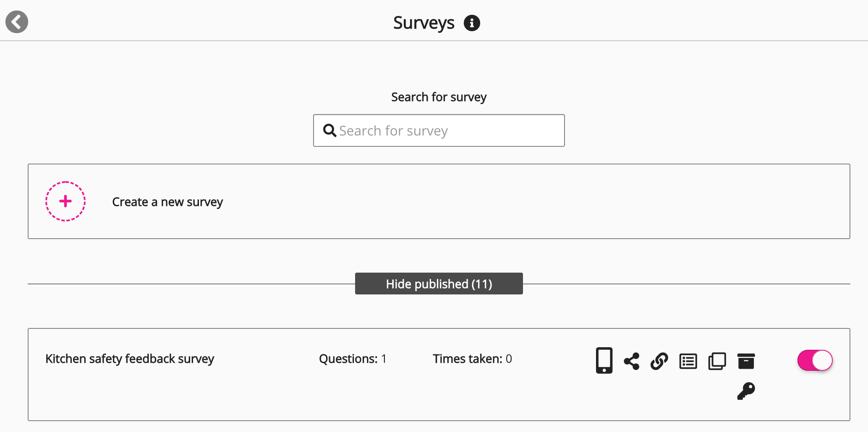The height and width of the screenshot is (432, 868).
Task: Click the magnifying glass search icon
Action: tap(329, 130)
